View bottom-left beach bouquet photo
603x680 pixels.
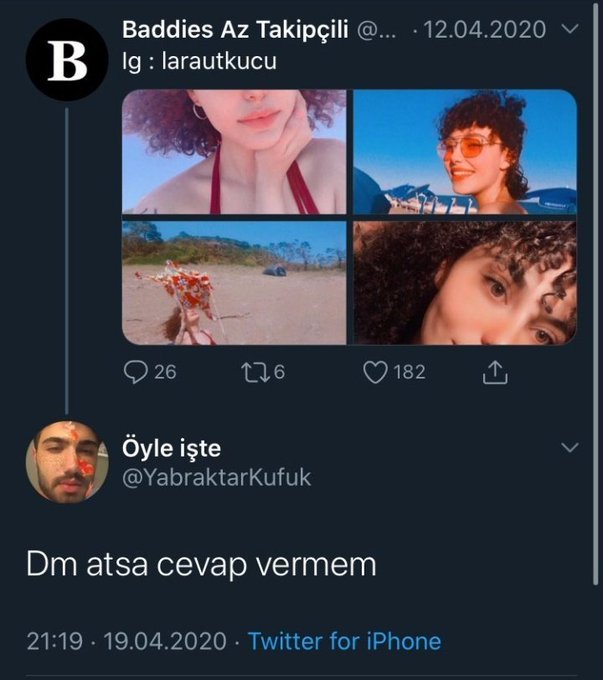[234, 283]
